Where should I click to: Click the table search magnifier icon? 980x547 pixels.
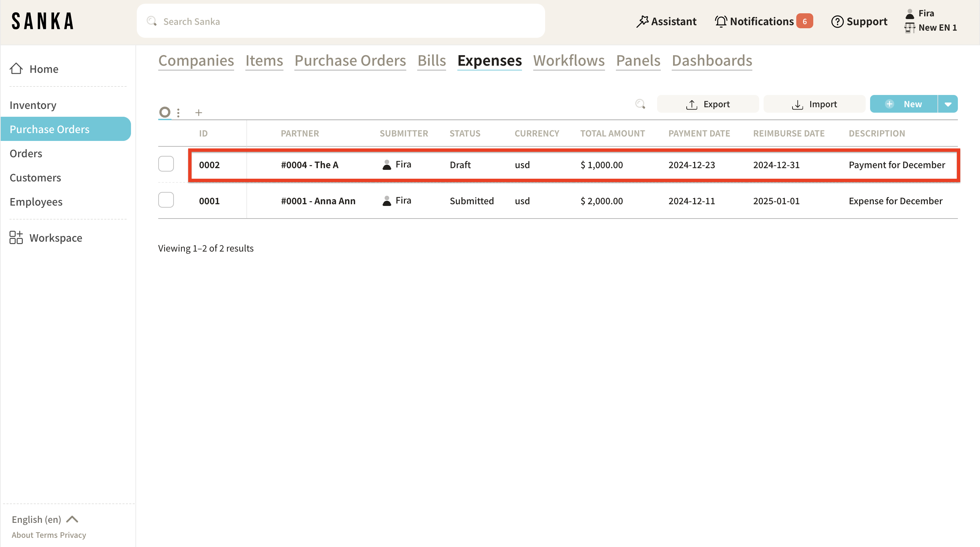tap(640, 104)
